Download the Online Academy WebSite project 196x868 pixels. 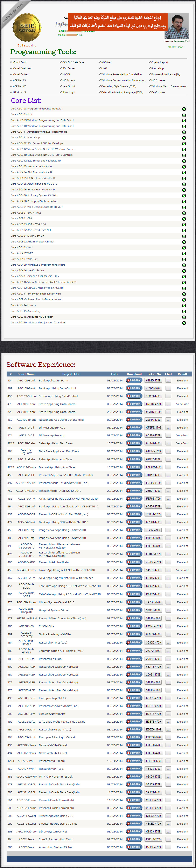pyautogui.click(x=134, y=634)
